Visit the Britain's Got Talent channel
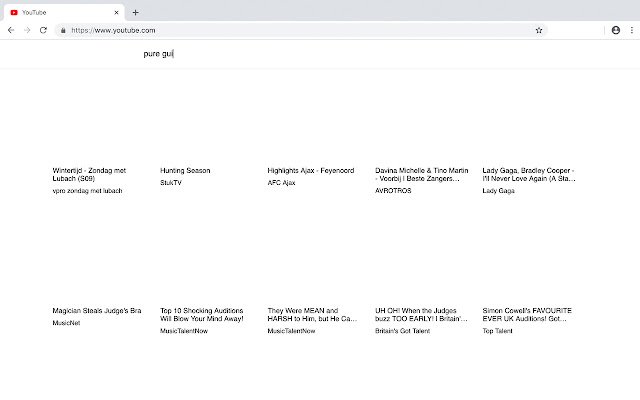This screenshot has width=640, height=400. (402, 331)
